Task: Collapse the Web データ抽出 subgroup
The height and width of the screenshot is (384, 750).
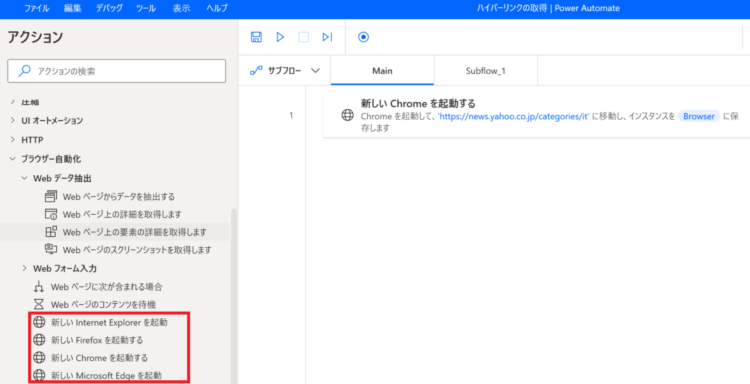Action: click(x=24, y=178)
